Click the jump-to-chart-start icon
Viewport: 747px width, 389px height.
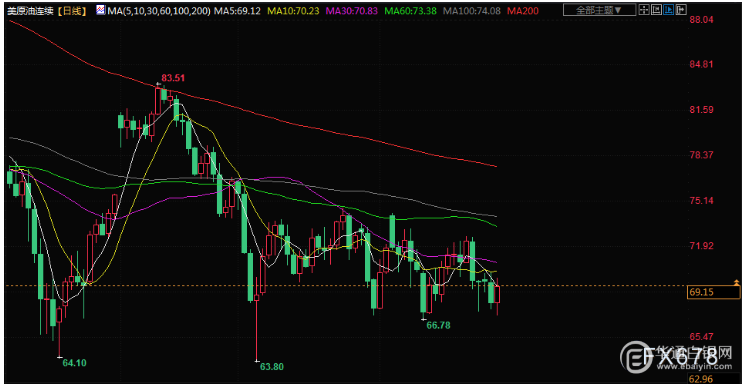656,10
